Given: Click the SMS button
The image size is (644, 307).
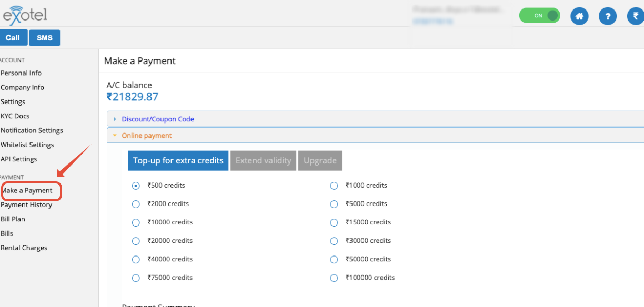Looking at the screenshot, I should [x=45, y=38].
